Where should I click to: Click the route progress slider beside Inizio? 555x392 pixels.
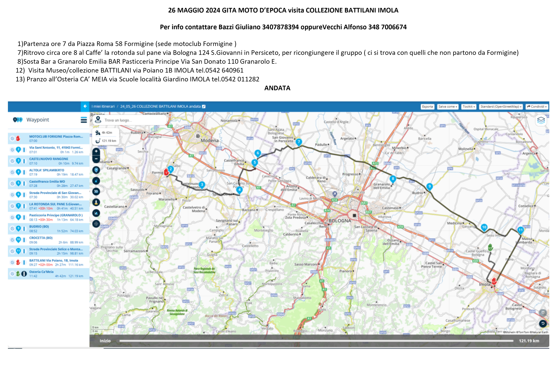(x=316, y=341)
